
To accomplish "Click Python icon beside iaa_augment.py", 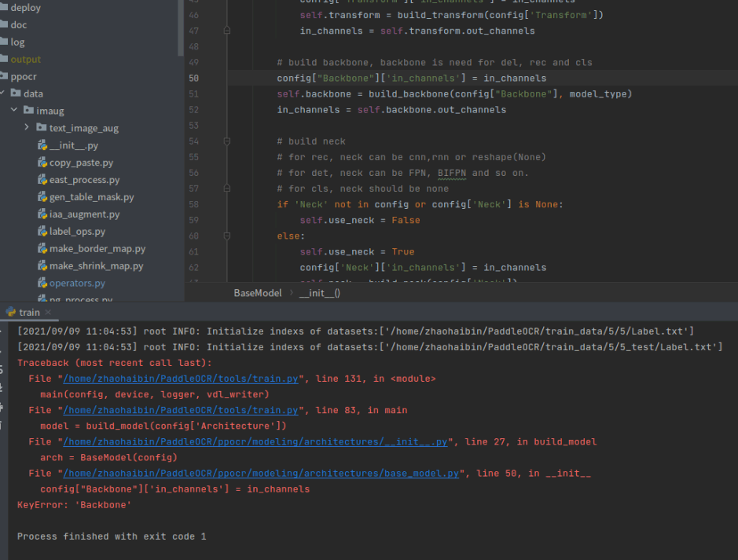I will tap(42, 214).
